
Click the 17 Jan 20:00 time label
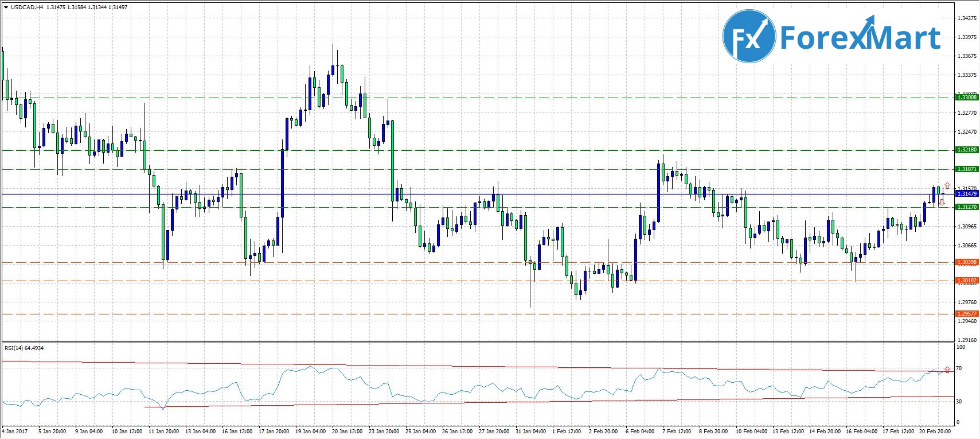[274, 432]
